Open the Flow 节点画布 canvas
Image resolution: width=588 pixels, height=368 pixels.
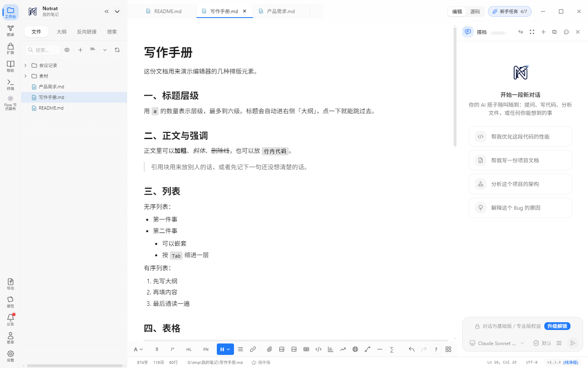tap(11, 103)
